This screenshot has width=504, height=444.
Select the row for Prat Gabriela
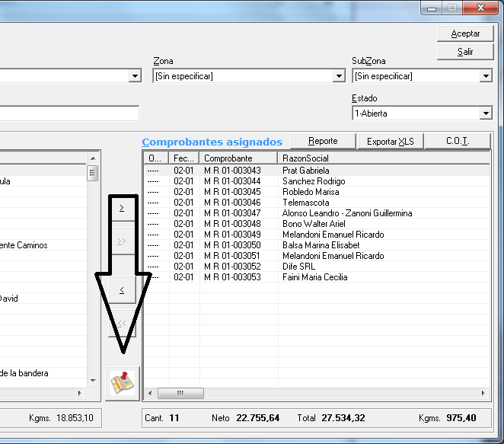(305, 171)
